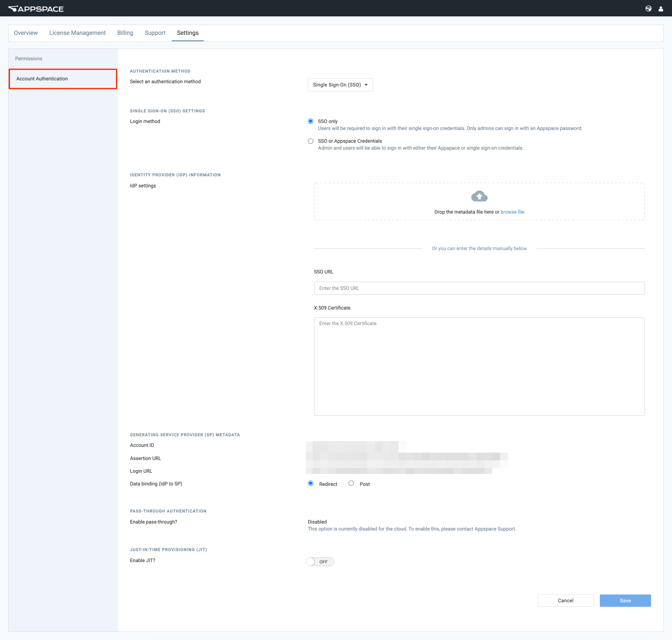Select the SSO only radio button
Image resolution: width=672 pixels, height=640 pixels.
tap(310, 121)
